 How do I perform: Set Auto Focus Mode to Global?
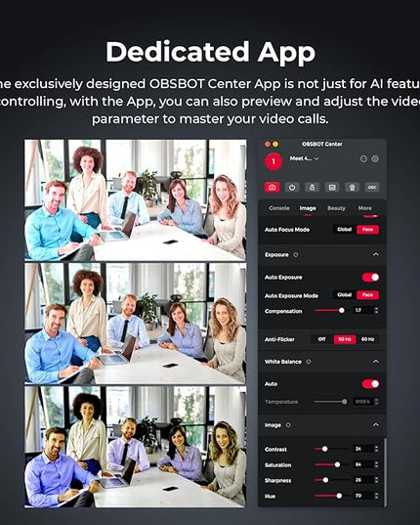345,230
